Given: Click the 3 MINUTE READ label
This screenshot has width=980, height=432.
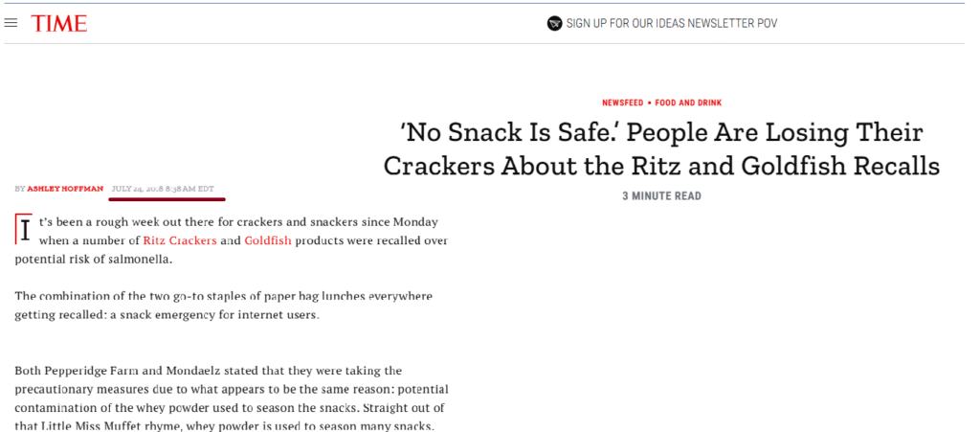Looking at the screenshot, I should point(661,196).
